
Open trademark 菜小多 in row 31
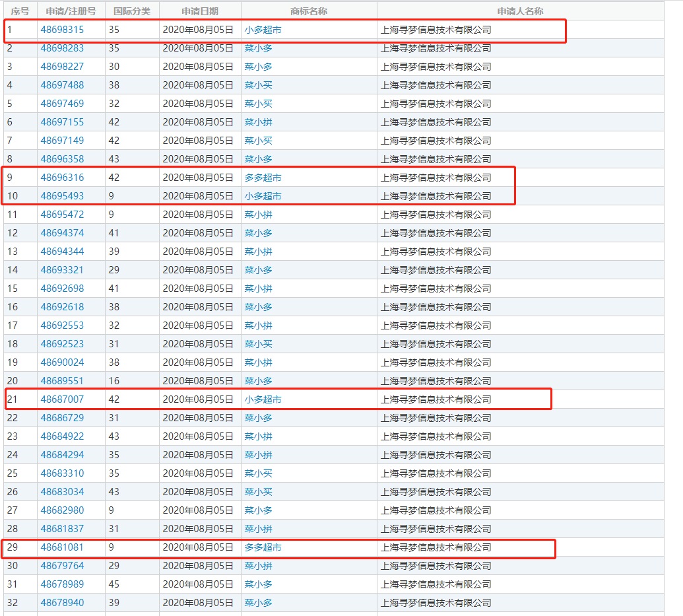[x=258, y=584]
